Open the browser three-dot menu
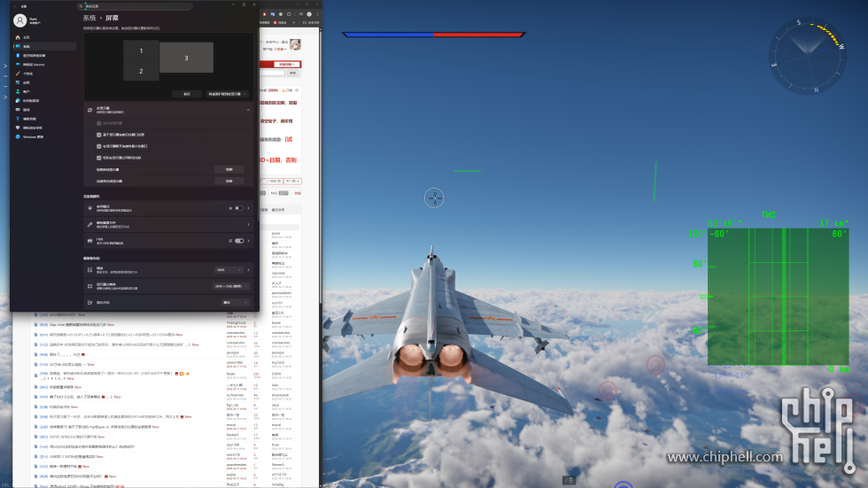868x488 pixels. (x=317, y=14)
